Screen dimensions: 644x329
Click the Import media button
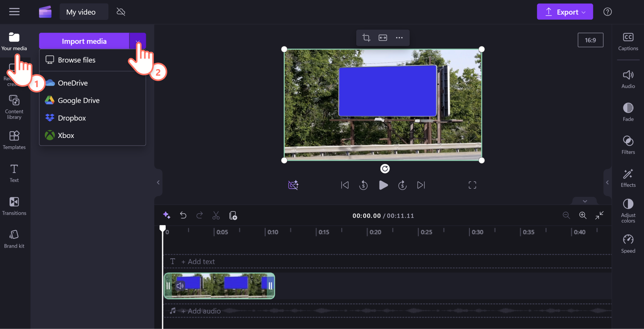(84, 41)
